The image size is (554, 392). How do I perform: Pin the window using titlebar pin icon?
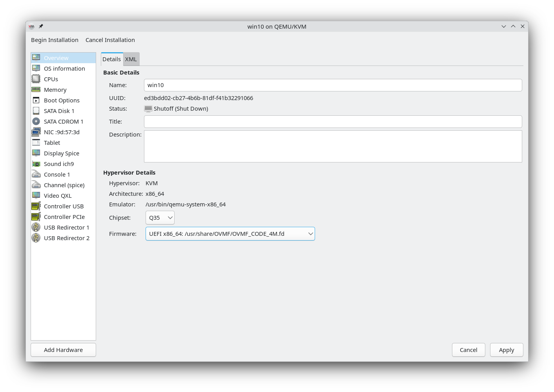[41, 26]
